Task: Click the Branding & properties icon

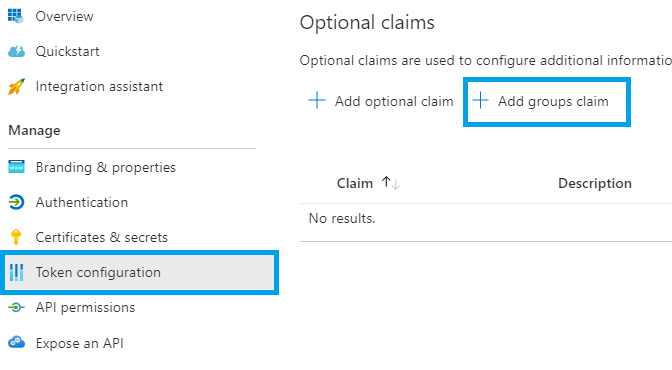Action: (16, 167)
